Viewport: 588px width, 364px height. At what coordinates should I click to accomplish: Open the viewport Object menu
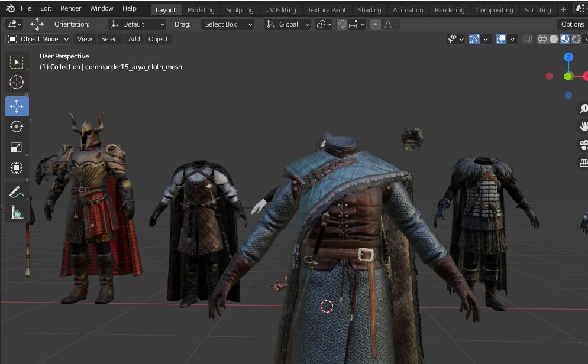point(159,39)
